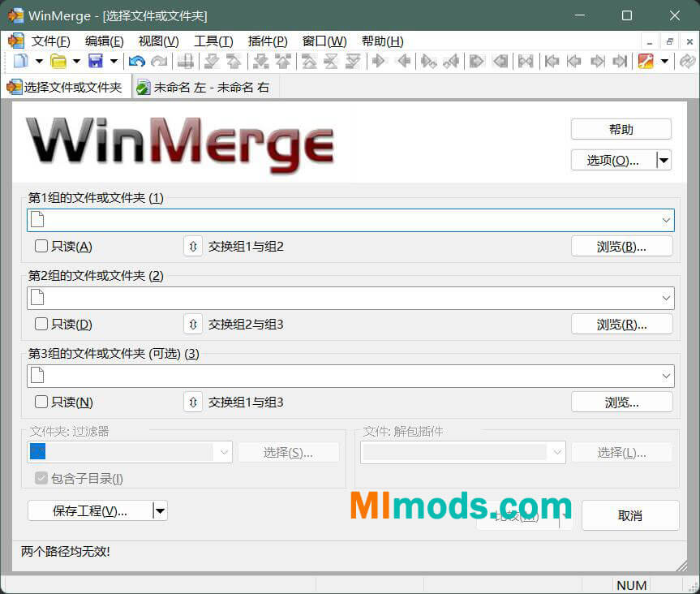This screenshot has width=700, height=594.
Task: Click the Previous File navigation icon
Action: click(574, 61)
